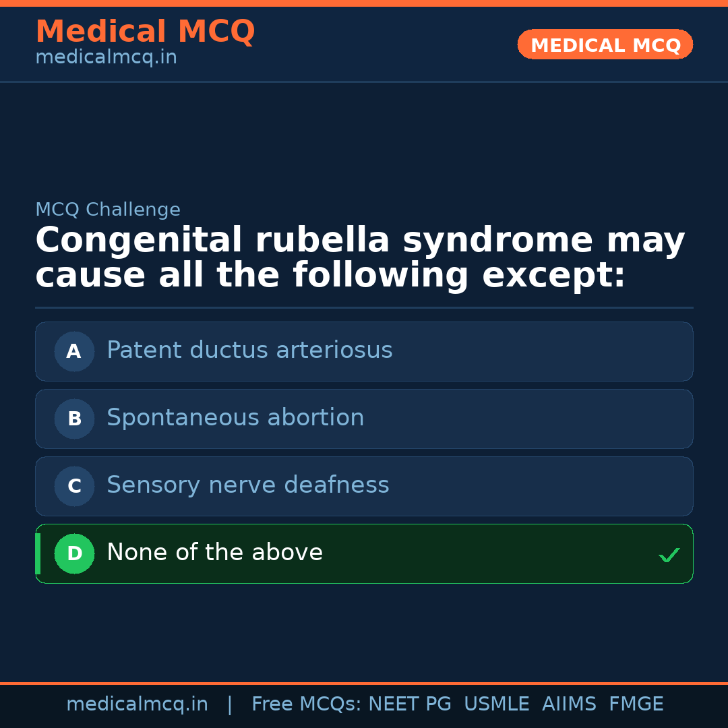Click the green D circle badge

click(x=74, y=553)
